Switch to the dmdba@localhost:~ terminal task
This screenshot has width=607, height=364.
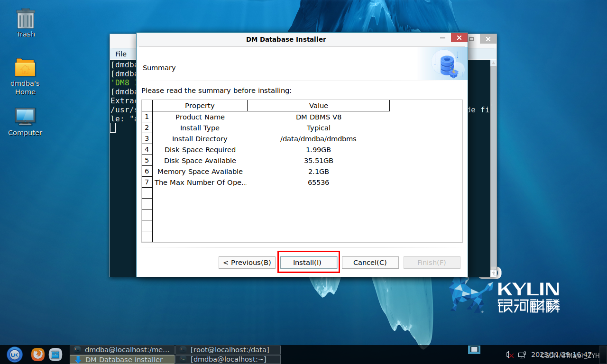point(228,360)
